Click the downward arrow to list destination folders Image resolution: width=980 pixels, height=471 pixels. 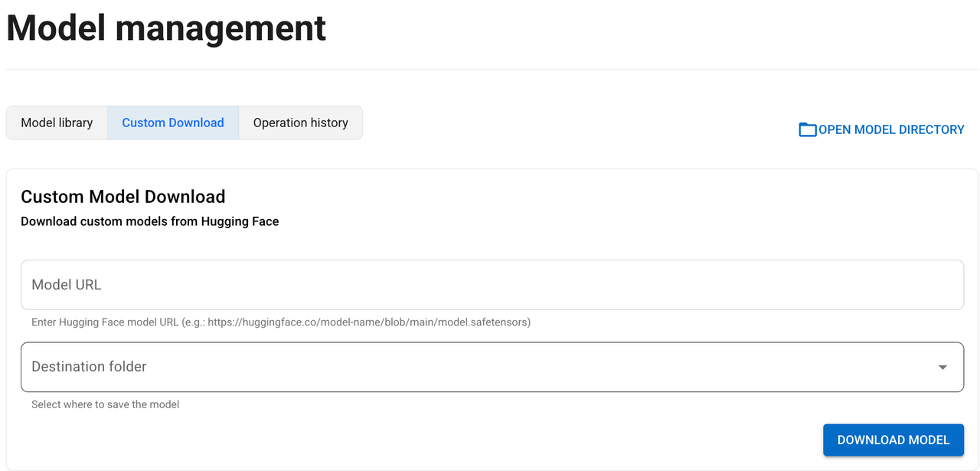pos(942,367)
